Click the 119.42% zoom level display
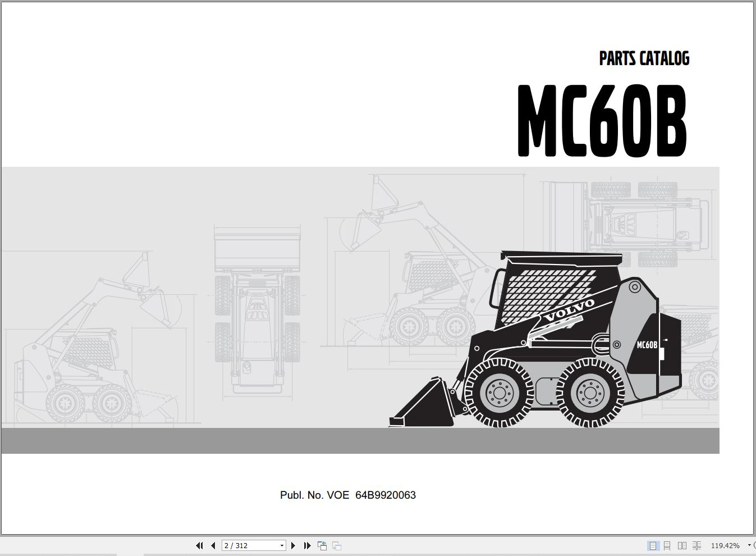This screenshot has height=556, width=756. point(725,545)
